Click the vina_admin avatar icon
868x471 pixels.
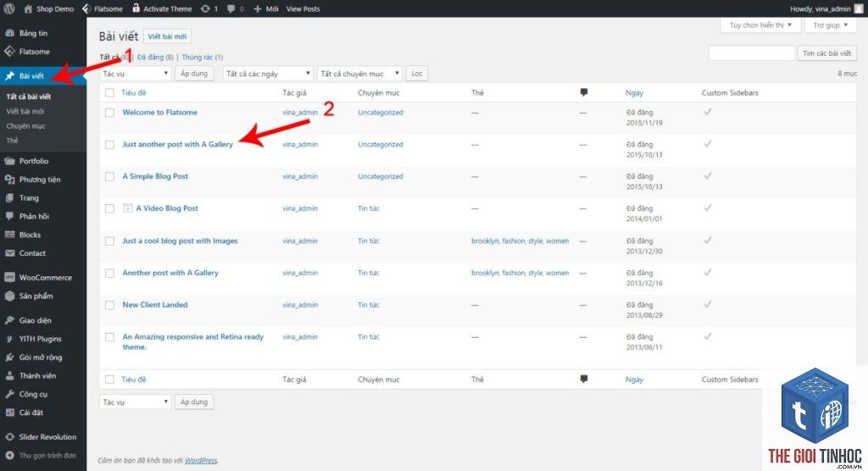858,8
